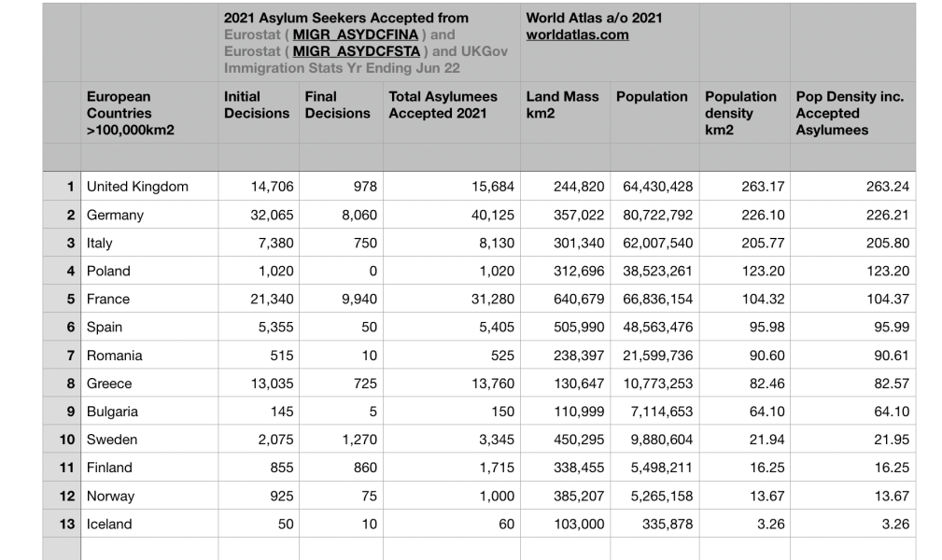Select the '2021 Asylum Seekers Accepted from' header cell
Image resolution: width=942 pixels, height=560 pixels.
pos(370,43)
